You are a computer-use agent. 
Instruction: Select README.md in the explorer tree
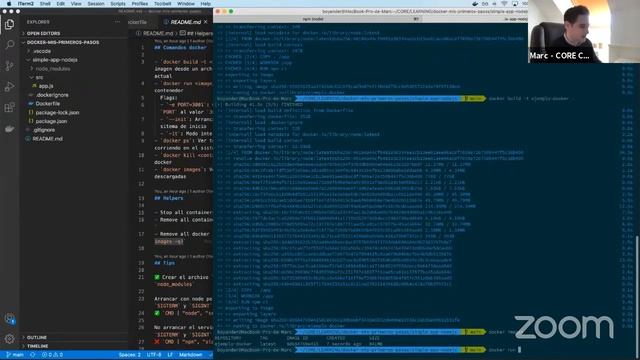47,139
